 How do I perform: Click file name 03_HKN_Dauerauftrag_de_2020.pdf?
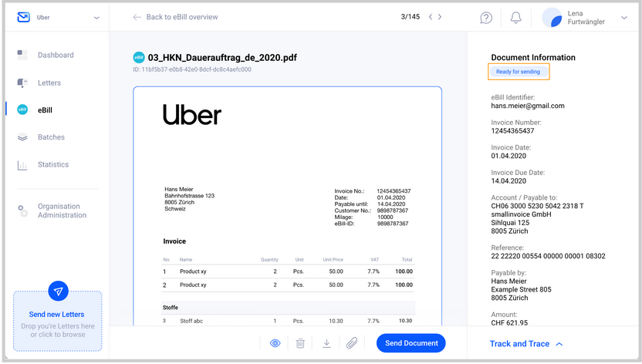click(x=222, y=58)
